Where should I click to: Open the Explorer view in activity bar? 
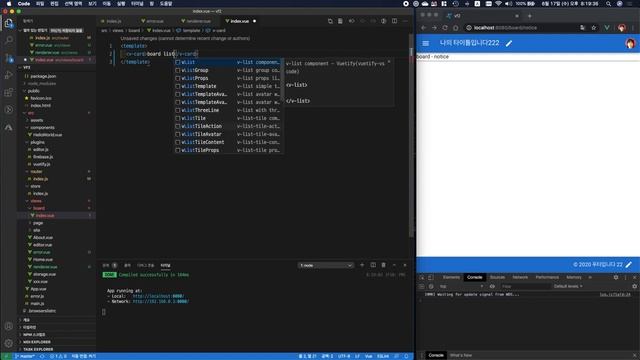click(9, 23)
